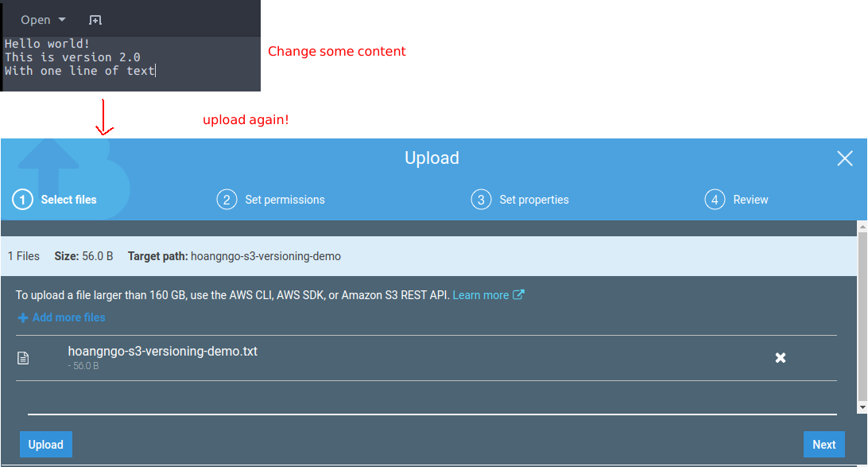Click the circled number 4 step icon
The height and width of the screenshot is (467, 868).
[x=714, y=200]
